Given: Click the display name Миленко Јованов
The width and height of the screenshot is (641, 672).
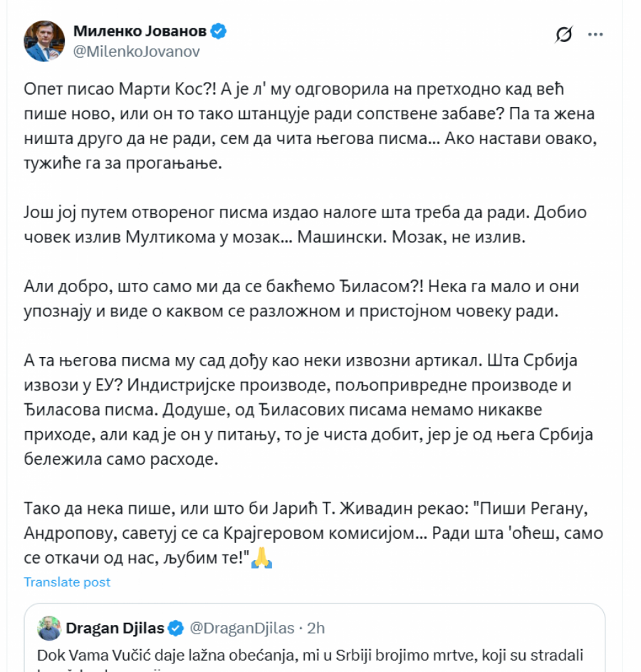Looking at the screenshot, I should pos(140,31).
